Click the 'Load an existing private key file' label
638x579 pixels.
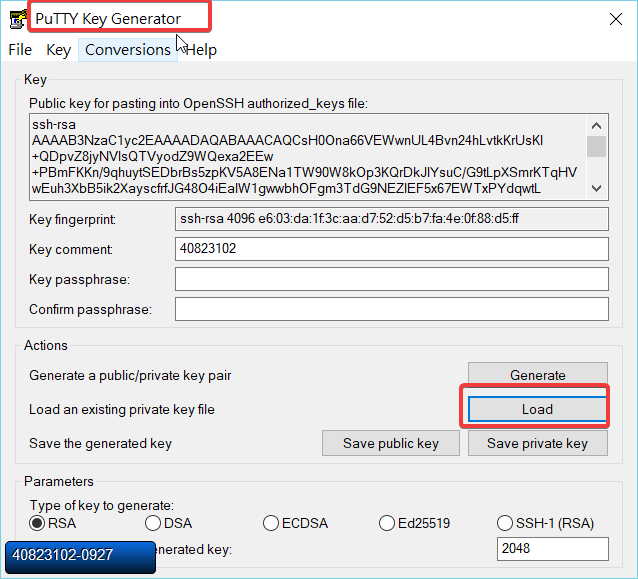(x=122, y=409)
